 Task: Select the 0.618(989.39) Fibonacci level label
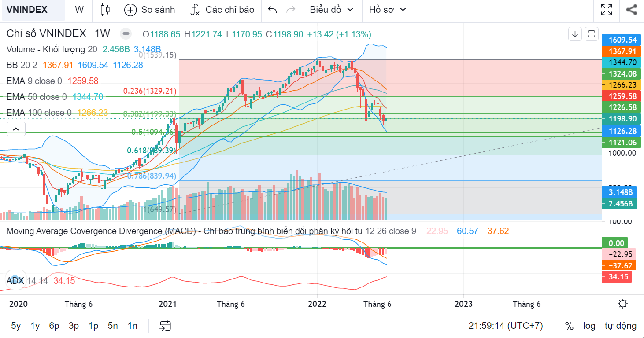pyautogui.click(x=152, y=151)
